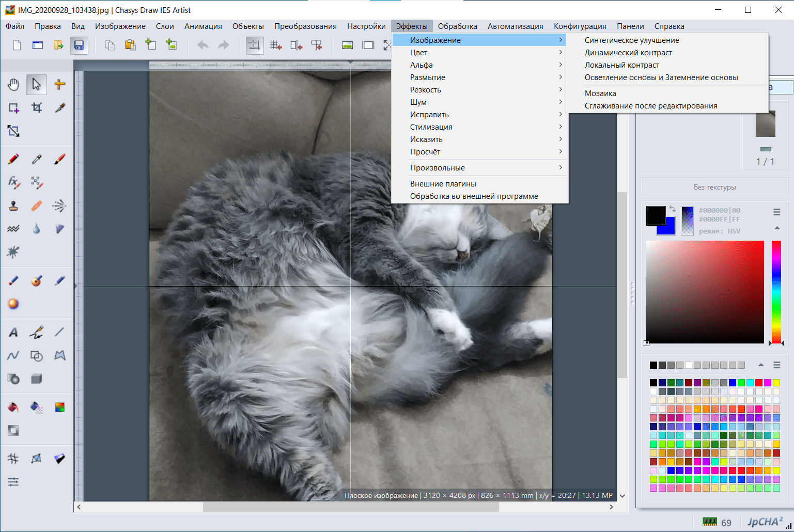The width and height of the screenshot is (794, 532).
Task: Save the image with floppy icon
Action: point(79,45)
